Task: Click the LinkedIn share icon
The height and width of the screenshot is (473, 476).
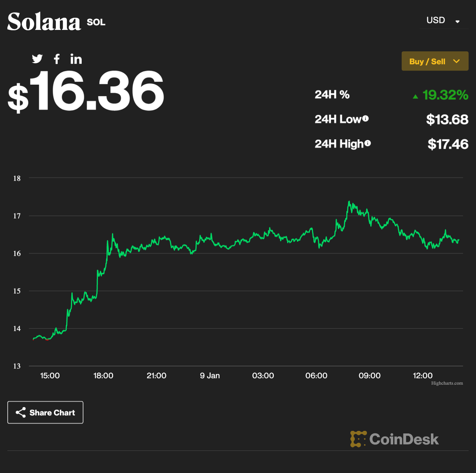Action: click(x=76, y=59)
